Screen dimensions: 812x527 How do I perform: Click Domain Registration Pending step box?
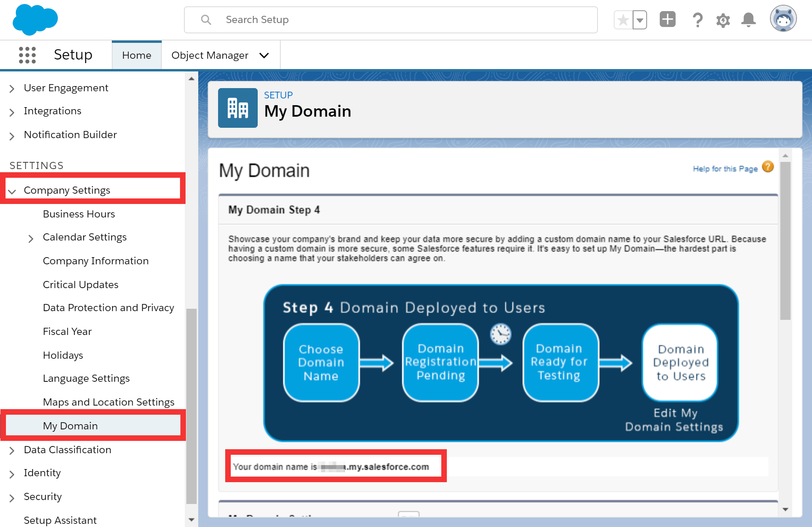tap(440, 363)
